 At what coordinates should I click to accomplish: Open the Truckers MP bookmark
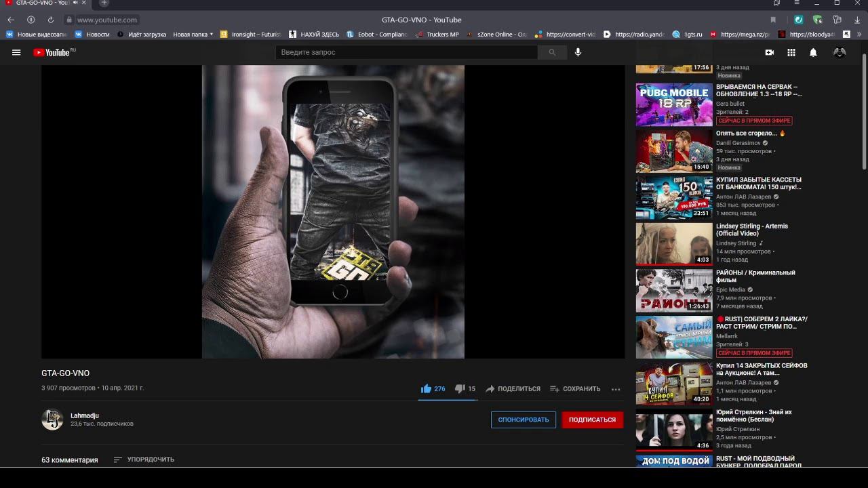coord(437,34)
